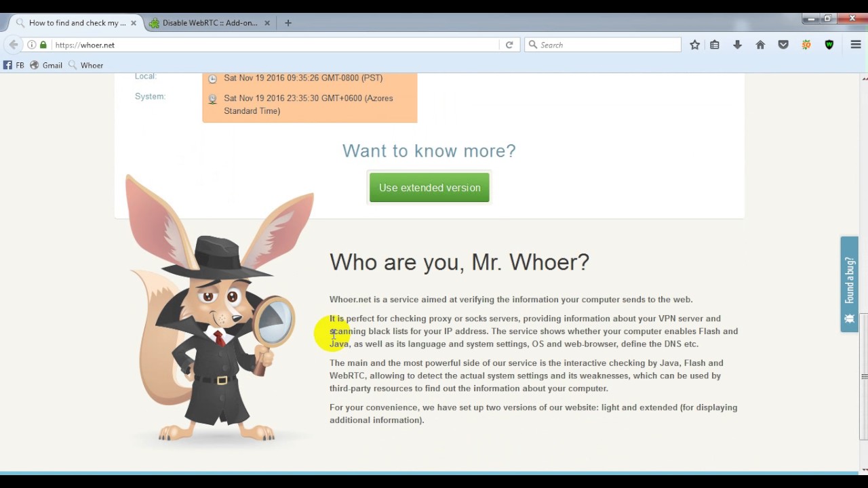Click the System label

click(x=150, y=96)
